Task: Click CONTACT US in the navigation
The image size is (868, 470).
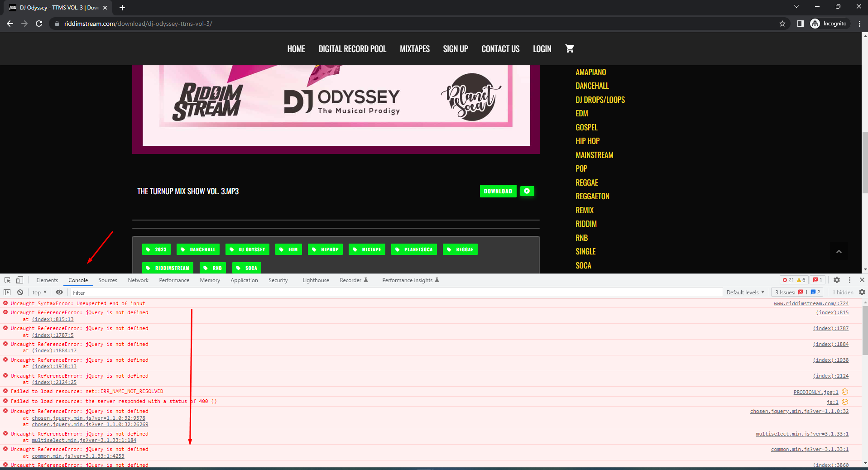Action: tap(500, 49)
